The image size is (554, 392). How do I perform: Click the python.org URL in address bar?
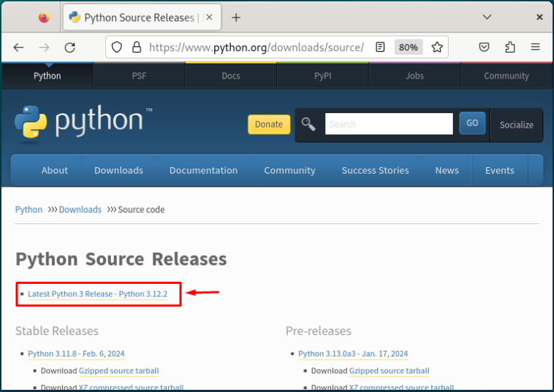click(257, 48)
